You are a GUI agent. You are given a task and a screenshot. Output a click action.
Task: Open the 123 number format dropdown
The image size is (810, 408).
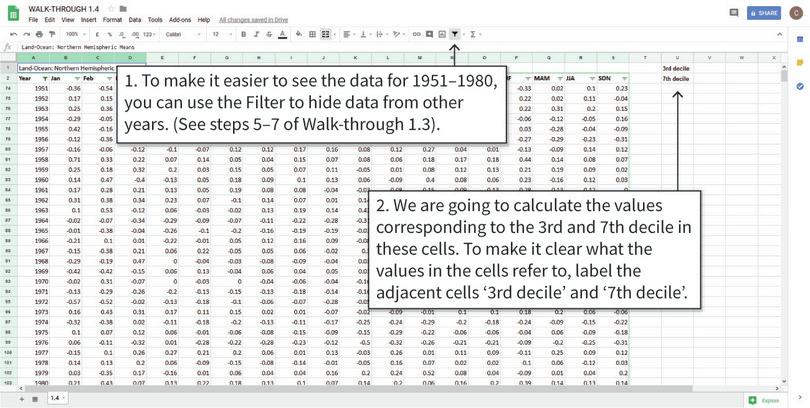[149, 34]
